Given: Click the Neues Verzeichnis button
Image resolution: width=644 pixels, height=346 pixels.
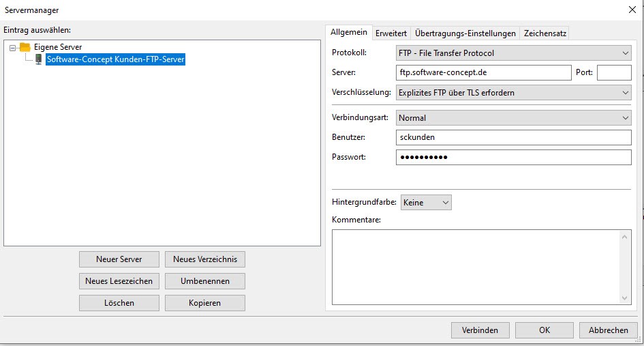Looking at the screenshot, I should [x=205, y=259].
